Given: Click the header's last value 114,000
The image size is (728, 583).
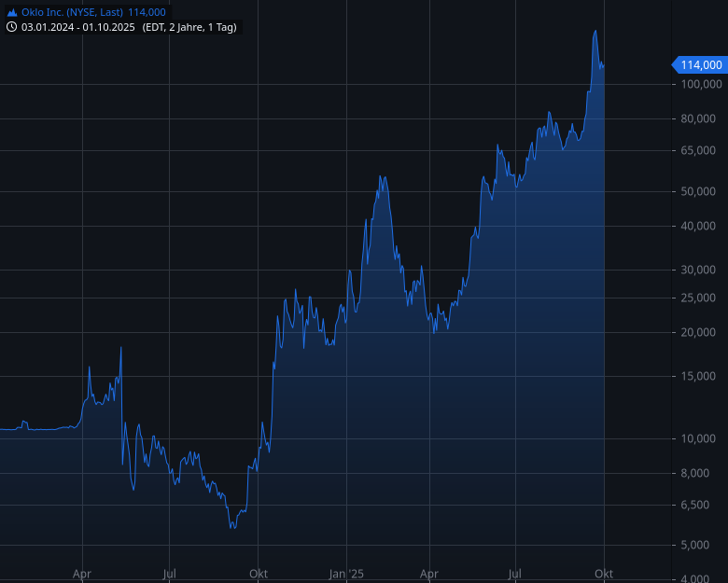Looking at the screenshot, I should pos(147,12).
